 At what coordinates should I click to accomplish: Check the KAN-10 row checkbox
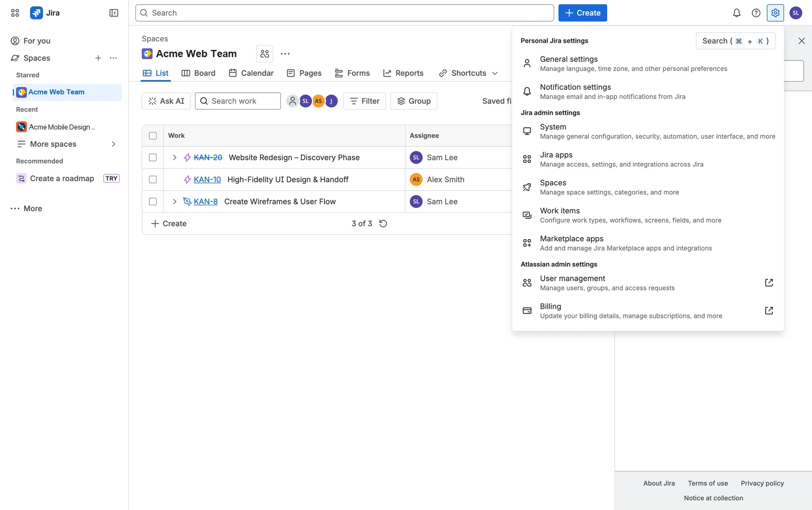(153, 179)
